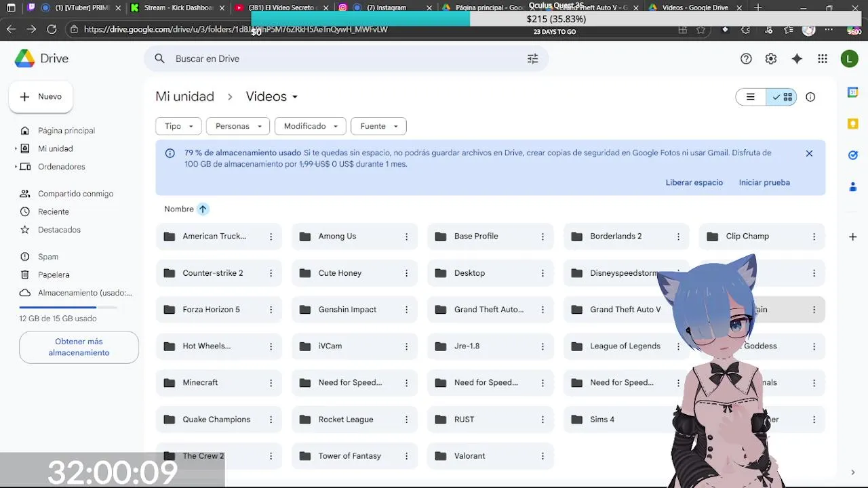Click the browser address bar URL
Image resolution: width=868 pixels, height=488 pixels.
[236, 29]
